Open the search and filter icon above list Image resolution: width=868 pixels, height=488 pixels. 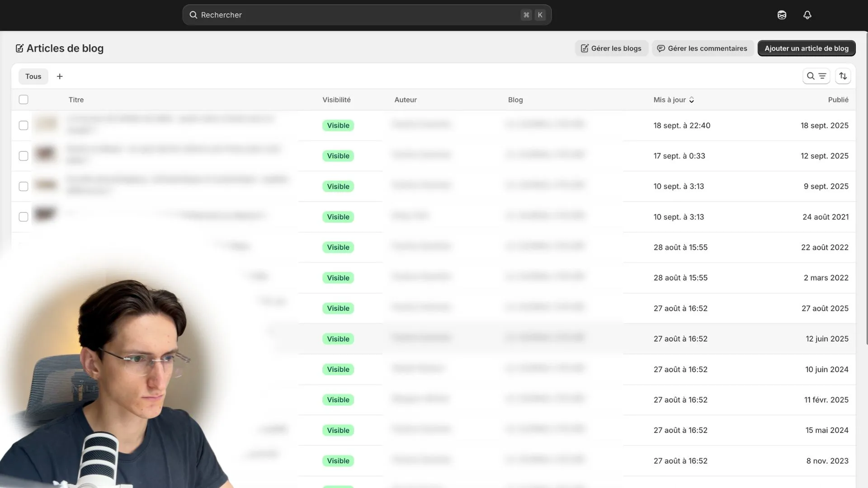(x=816, y=76)
